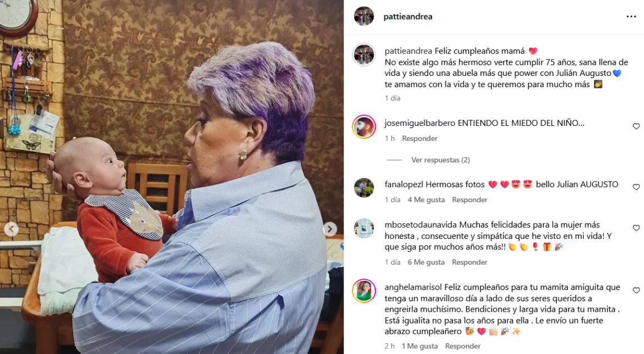Open pattieandrea profile picture in header

(x=364, y=16)
